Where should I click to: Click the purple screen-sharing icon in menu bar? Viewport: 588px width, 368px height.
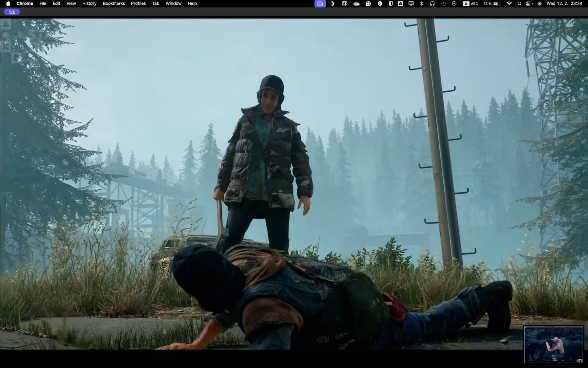click(320, 3)
